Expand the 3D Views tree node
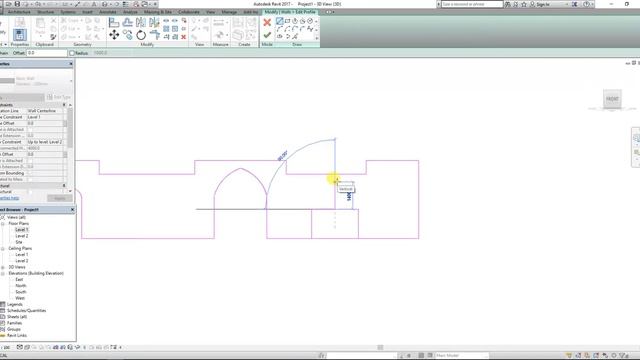This screenshot has height=360, width=640. click(3, 267)
